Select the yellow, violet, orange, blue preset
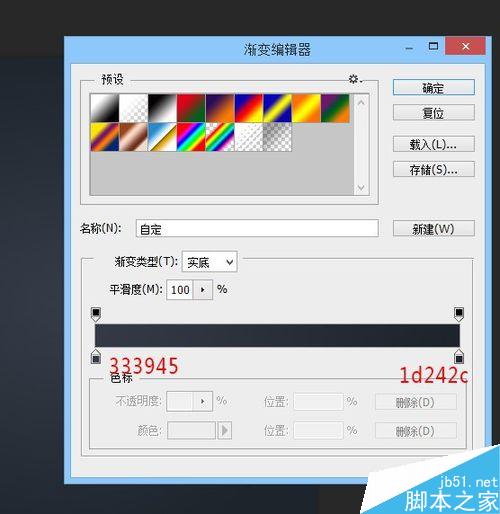Viewport: 500px width, 514px height. pos(105,137)
